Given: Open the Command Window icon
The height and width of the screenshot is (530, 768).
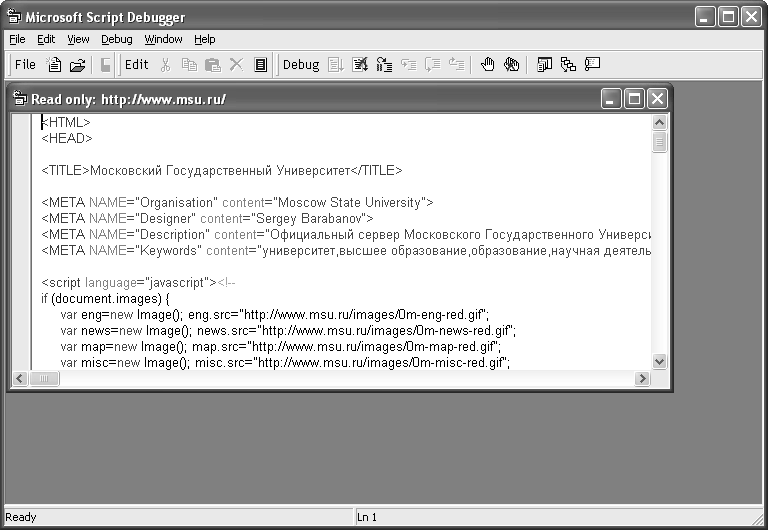Looking at the screenshot, I should tap(592, 65).
